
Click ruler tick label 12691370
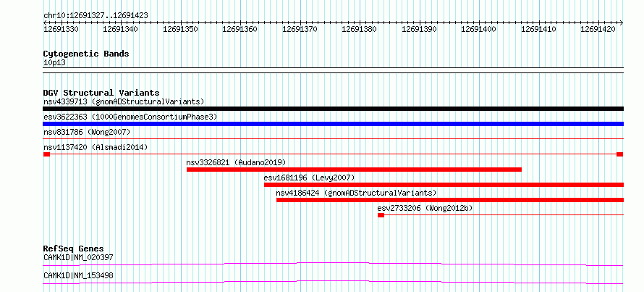click(x=300, y=29)
